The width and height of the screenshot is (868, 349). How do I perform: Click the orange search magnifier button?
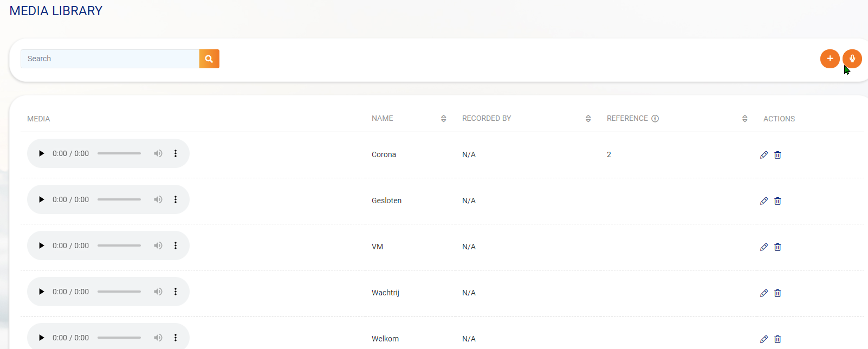point(209,59)
